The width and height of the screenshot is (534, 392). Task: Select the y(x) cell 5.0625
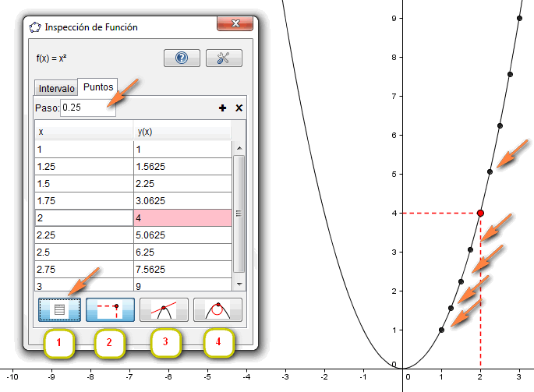pyautogui.click(x=183, y=235)
